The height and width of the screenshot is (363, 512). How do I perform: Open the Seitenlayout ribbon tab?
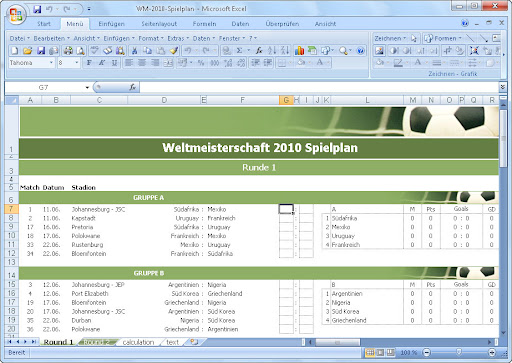tap(159, 24)
